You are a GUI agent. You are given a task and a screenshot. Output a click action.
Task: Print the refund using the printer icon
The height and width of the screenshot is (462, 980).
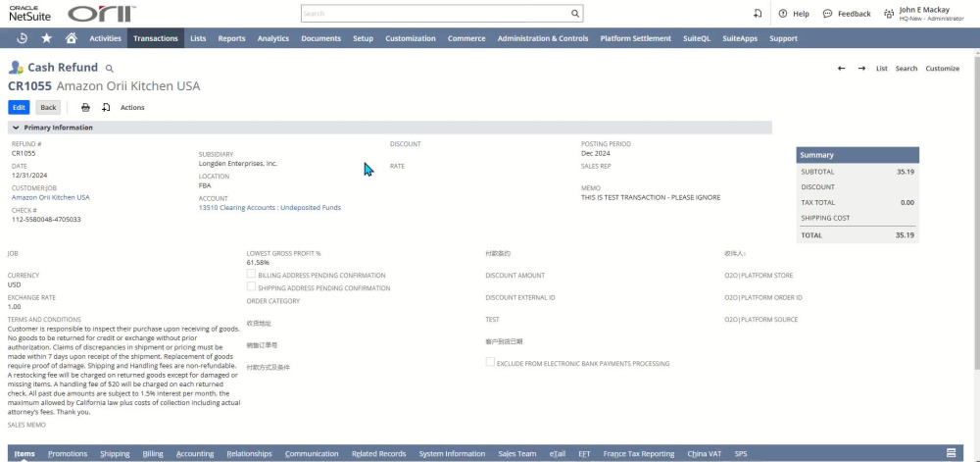85,108
